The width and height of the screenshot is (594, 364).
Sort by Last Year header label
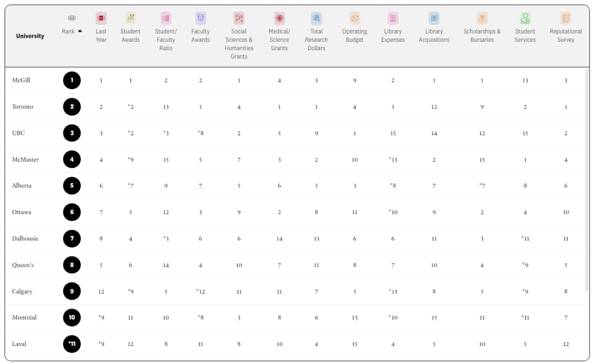[x=101, y=36]
